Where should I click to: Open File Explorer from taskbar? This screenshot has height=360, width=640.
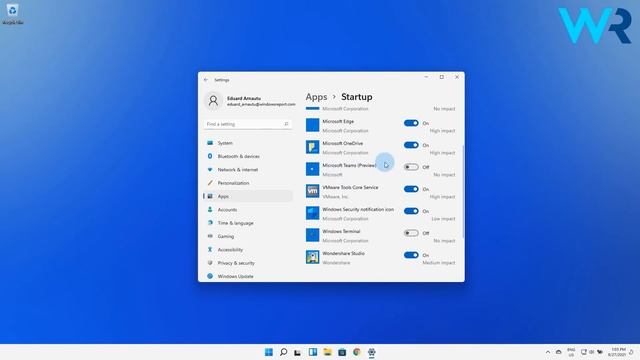click(x=327, y=352)
